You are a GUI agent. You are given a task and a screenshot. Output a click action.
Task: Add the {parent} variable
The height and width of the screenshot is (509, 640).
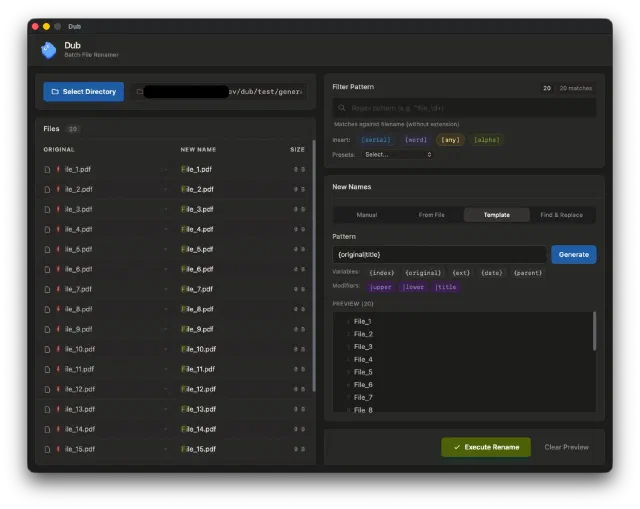[527, 273]
